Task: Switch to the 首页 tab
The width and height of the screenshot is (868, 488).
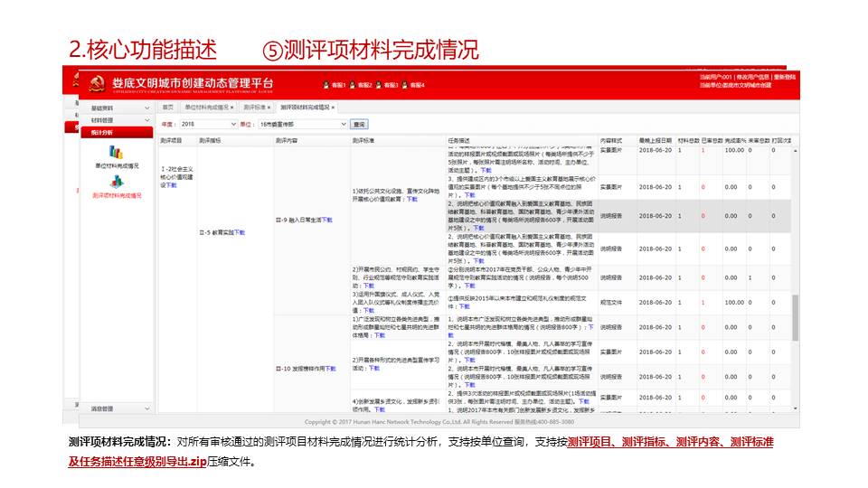Action: click(x=168, y=107)
